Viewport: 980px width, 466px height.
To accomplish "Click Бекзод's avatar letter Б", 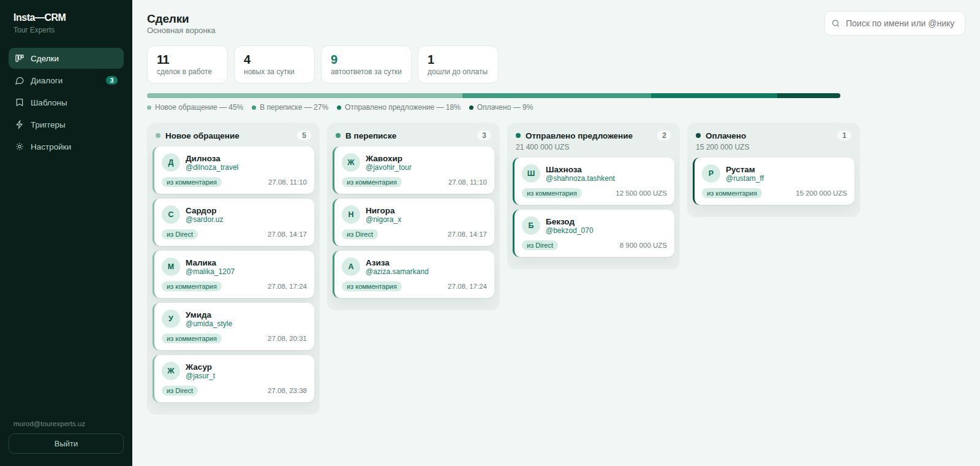I will tap(531, 226).
